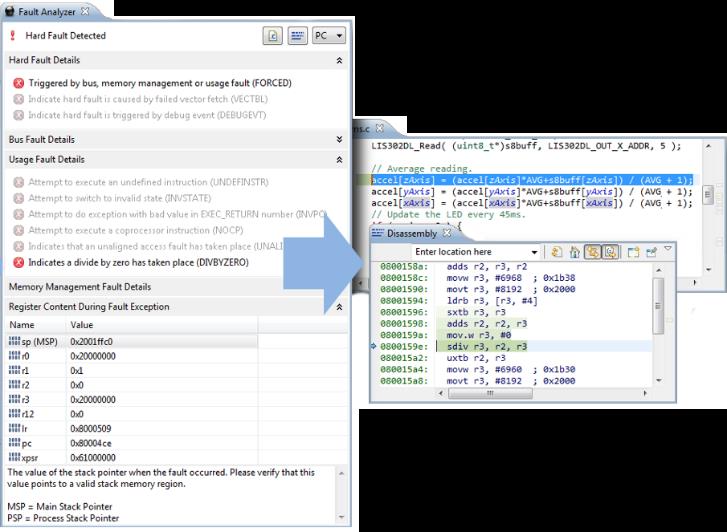The image size is (727, 532).
Task: Toggle Link with Active Debug Context
Action: (592, 252)
